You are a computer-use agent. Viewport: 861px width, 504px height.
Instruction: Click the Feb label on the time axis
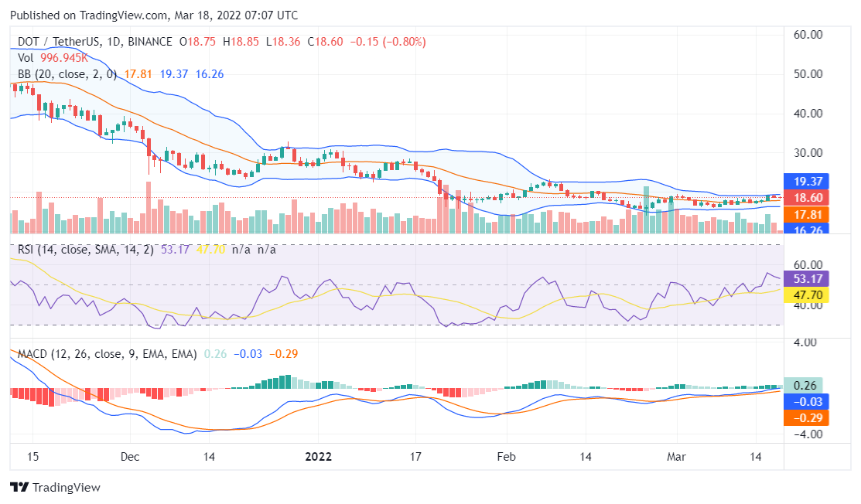507,456
